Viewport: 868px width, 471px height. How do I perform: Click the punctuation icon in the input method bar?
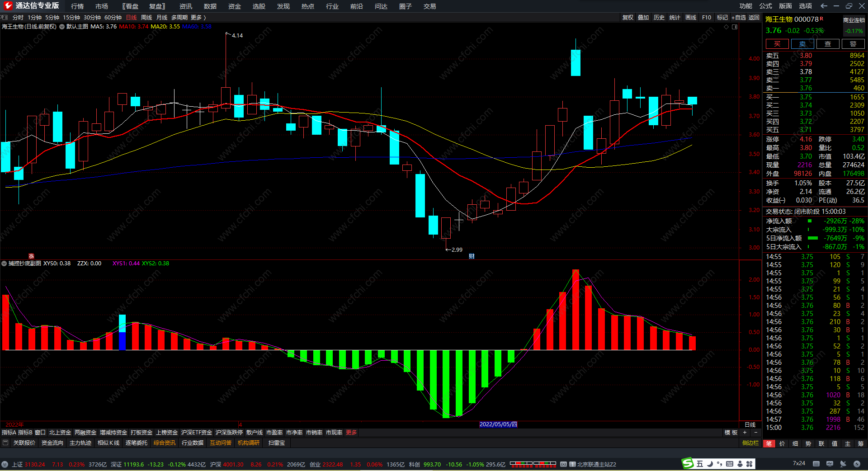click(719, 464)
